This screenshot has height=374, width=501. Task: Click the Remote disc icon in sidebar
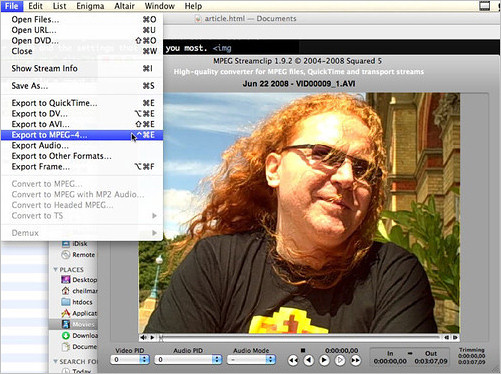coord(66,255)
